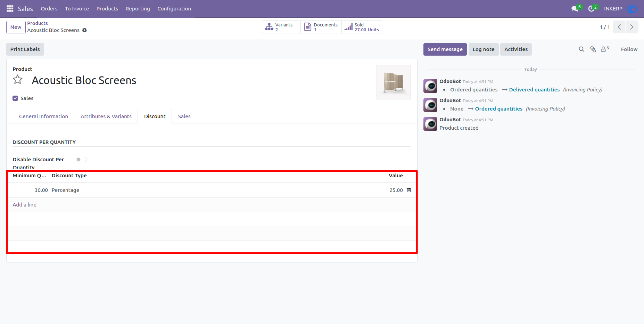Click OdooBot avatar on Product created message
The height and width of the screenshot is (324, 644).
pos(430,124)
